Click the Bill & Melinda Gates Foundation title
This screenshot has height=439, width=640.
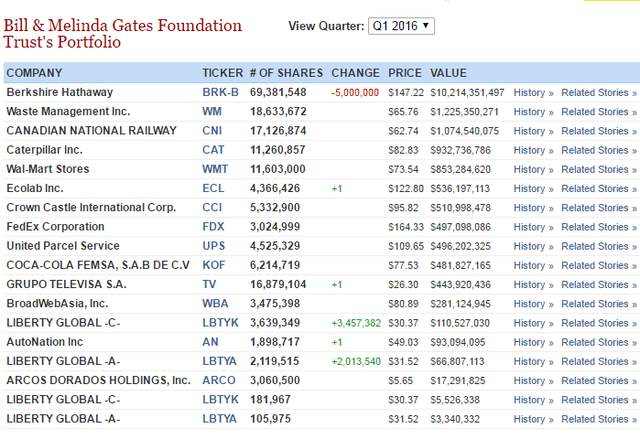click(122, 33)
